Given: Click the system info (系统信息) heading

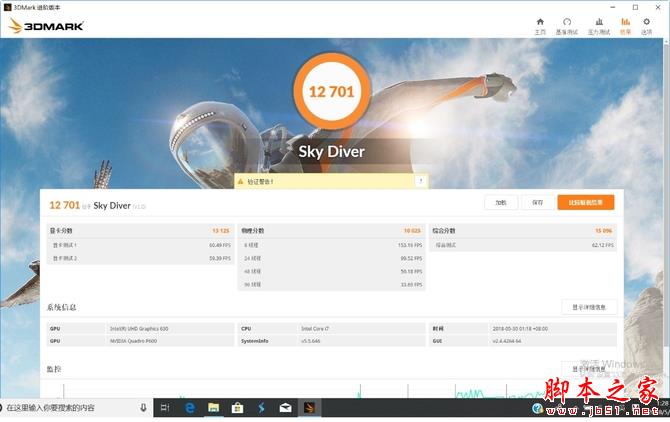Looking at the screenshot, I should (62, 307).
